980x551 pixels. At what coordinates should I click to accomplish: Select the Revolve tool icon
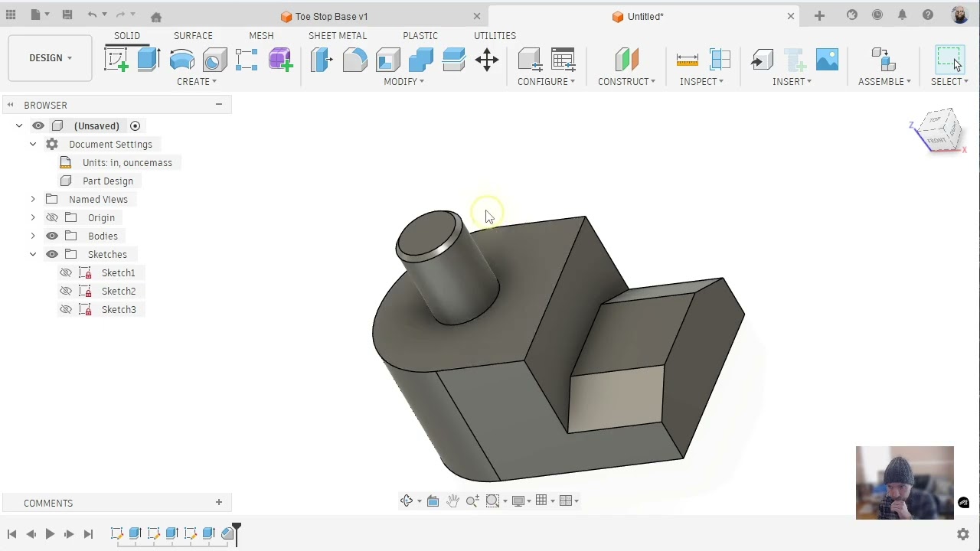click(181, 60)
